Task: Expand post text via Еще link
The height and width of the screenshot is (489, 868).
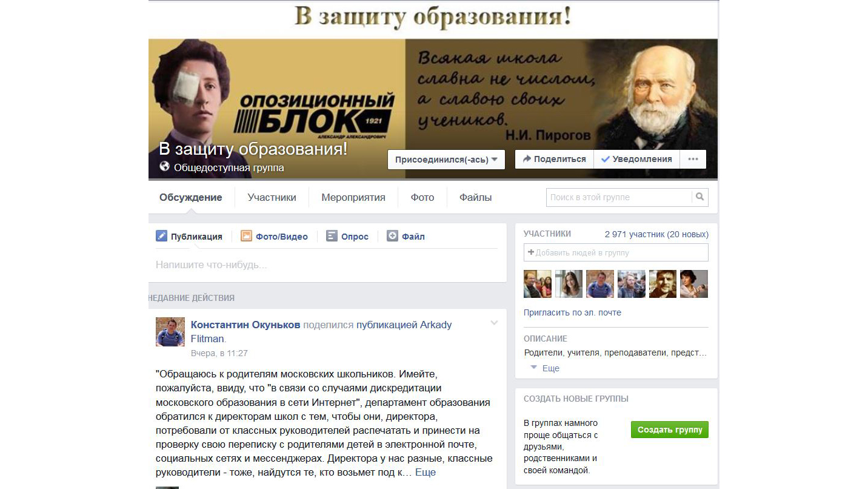Action: (x=425, y=472)
